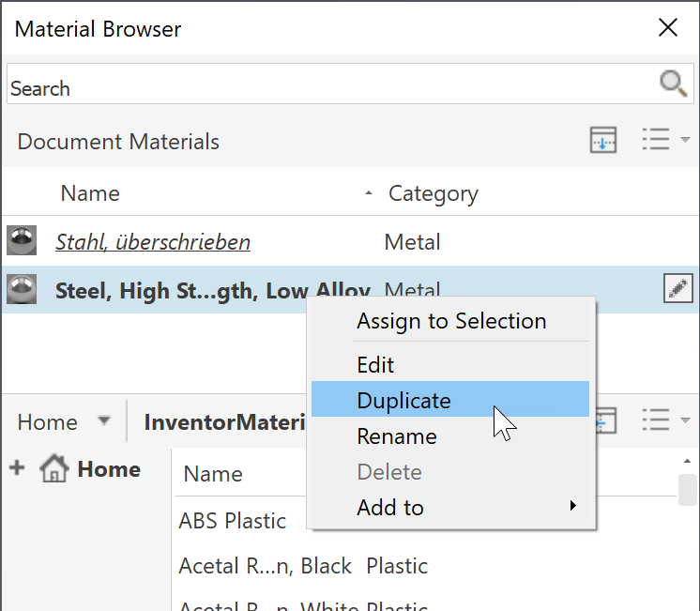Select the Home tree item label
Screen dimensions: 700x611
[109, 469]
